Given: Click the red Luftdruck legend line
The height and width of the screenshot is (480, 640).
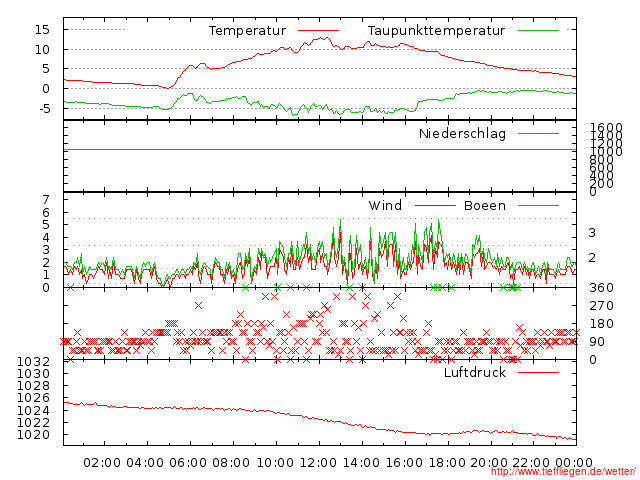Looking at the screenshot, I should [x=538, y=372].
